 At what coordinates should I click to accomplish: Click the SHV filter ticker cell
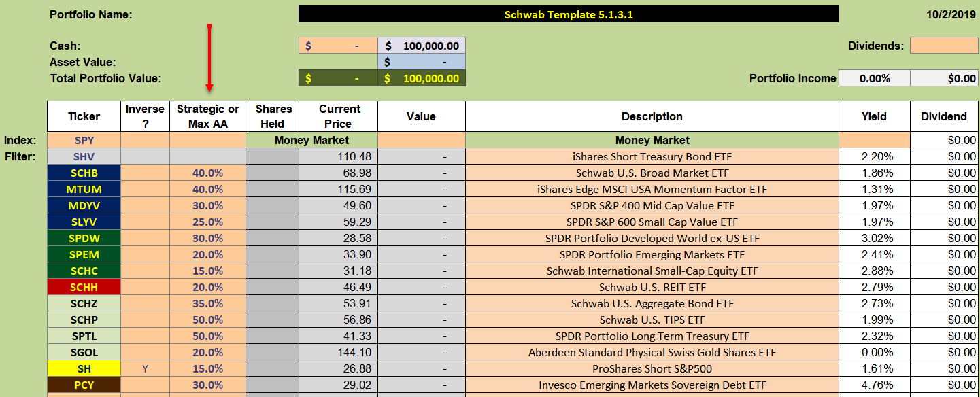pyautogui.click(x=84, y=156)
